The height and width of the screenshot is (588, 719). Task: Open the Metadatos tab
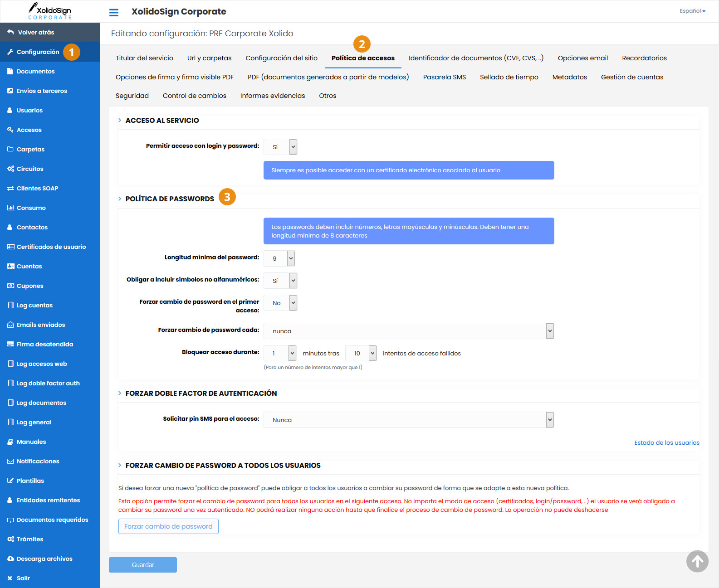pos(569,77)
